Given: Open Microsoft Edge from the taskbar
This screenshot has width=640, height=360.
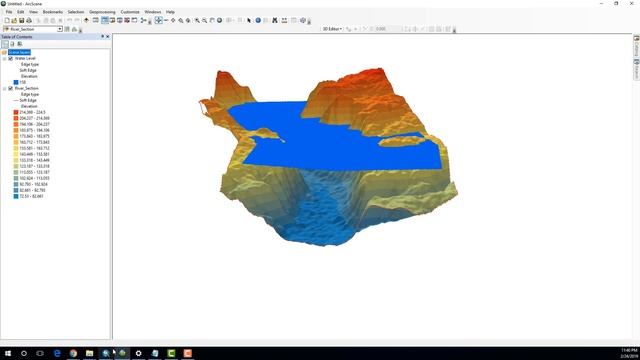Looking at the screenshot, I should pyautogui.click(x=57, y=353).
